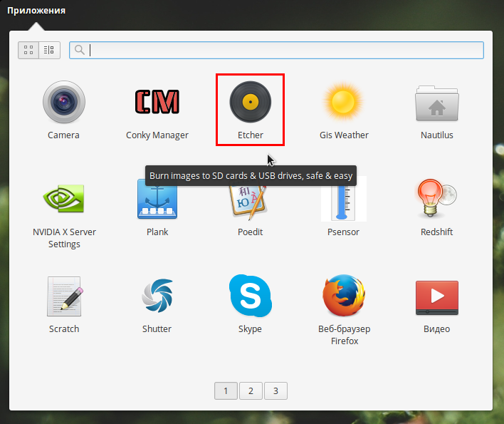Screen dimensions: 504x424
Task: Go to page 2 of applications
Action: click(x=251, y=391)
